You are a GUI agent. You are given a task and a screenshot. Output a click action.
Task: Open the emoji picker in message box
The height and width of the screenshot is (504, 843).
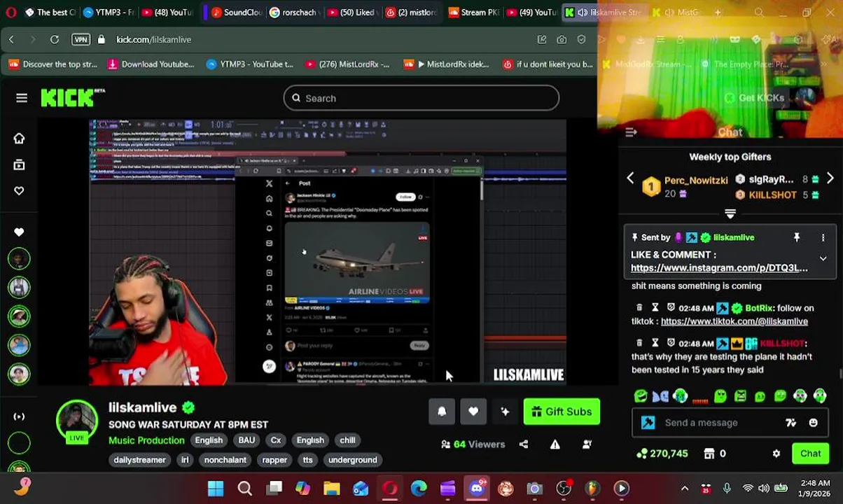[x=813, y=423]
